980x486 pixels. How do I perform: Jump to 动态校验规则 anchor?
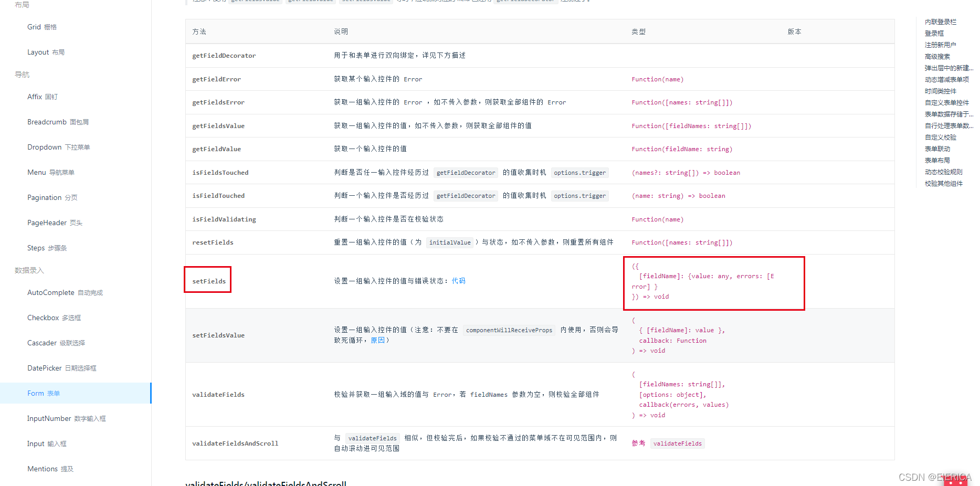[944, 172]
